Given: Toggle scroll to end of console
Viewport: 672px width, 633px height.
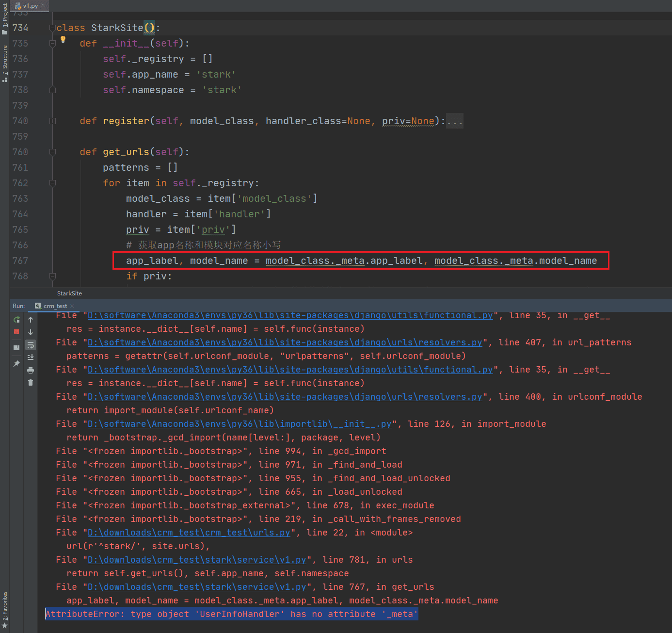Looking at the screenshot, I should click(31, 357).
